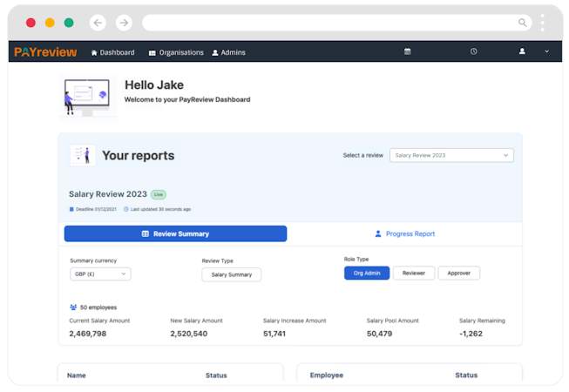The height and width of the screenshot is (392, 569).
Task: Click the calendar icon in navbar
Action: (408, 51)
